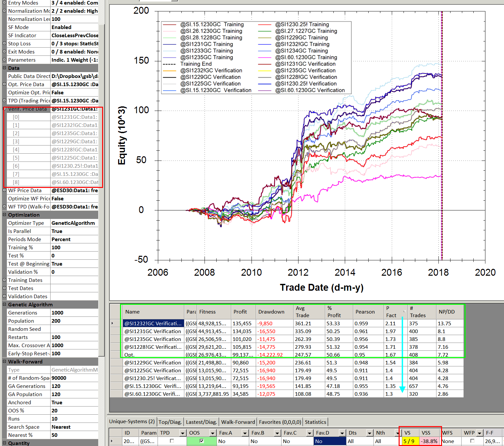Open the TPD column filter dropdown
This screenshot has width=504, height=446.
pos(182,433)
